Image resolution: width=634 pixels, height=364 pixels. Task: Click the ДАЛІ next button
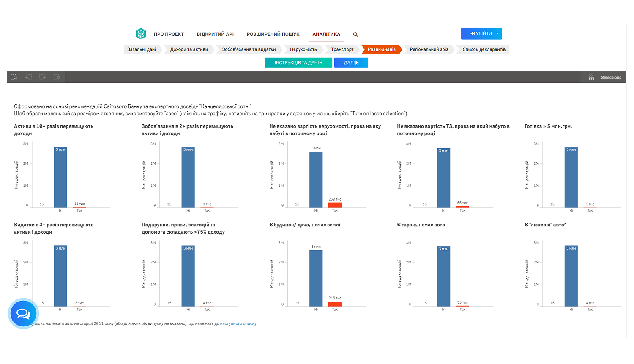[x=351, y=63]
